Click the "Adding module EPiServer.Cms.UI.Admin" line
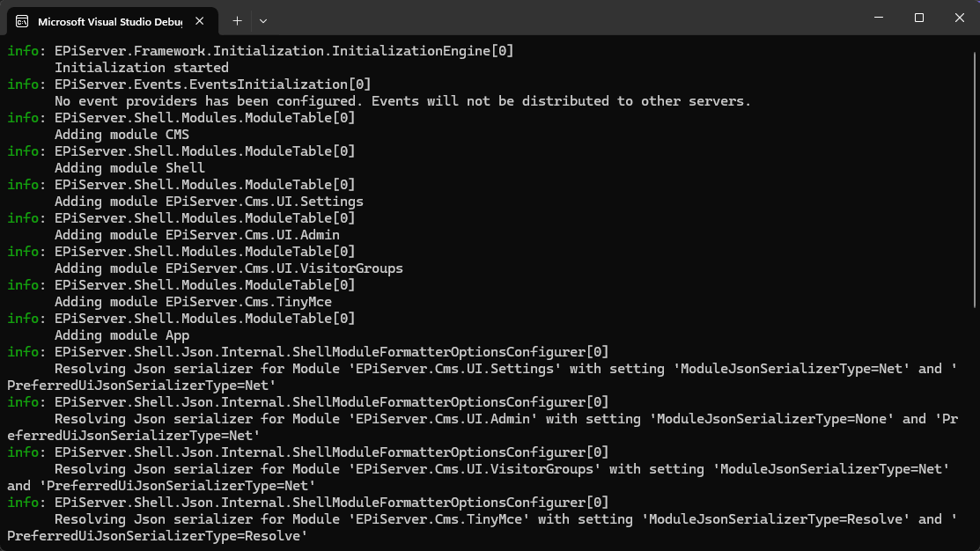The image size is (980, 551). coord(196,235)
